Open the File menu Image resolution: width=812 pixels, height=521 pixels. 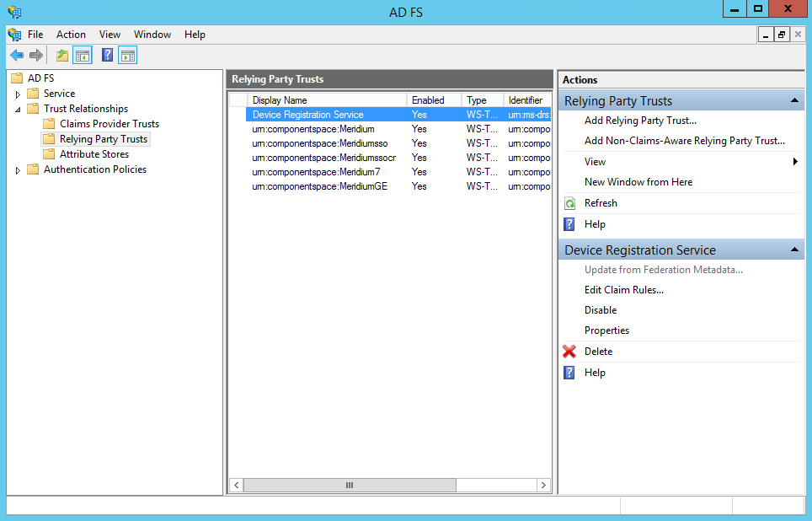[35, 35]
